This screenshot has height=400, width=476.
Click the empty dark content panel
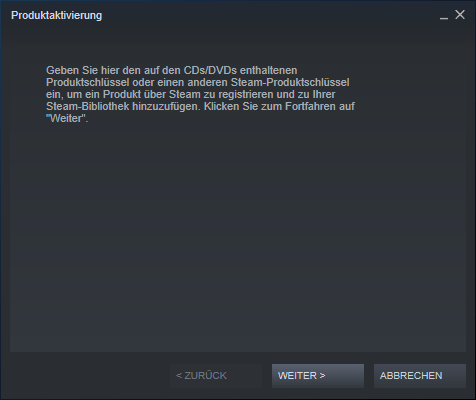point(238,237)
